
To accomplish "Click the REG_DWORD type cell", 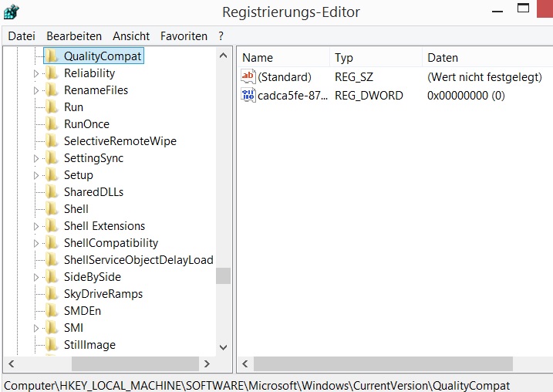I will pos(369,96).
